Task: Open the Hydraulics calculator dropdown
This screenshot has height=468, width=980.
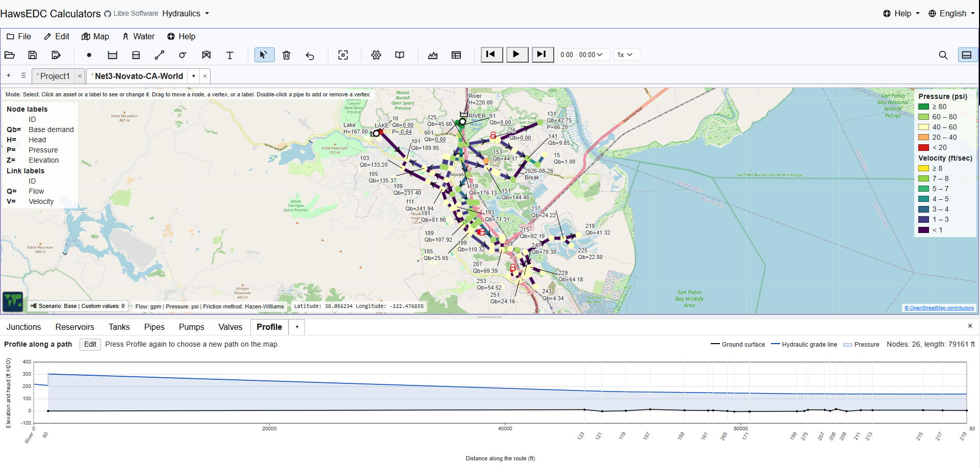Action: click(186, 14)
